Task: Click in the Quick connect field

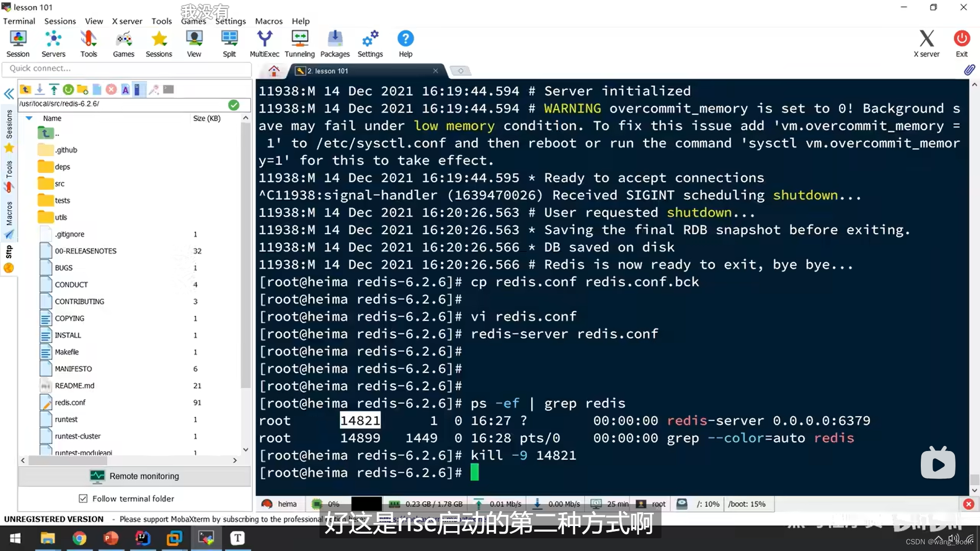Action: tap(127, 68)
